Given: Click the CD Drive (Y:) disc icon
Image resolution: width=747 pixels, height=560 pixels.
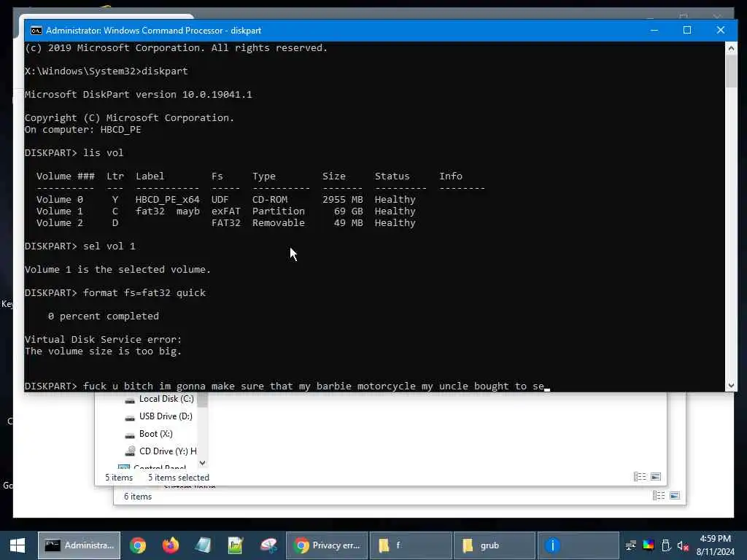Looking at the screenshot, I should click(130, 451).
